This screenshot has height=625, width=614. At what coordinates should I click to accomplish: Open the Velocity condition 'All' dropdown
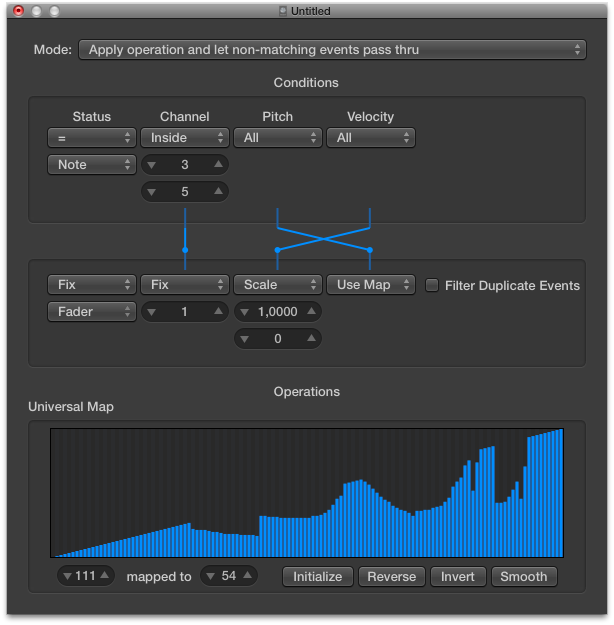(371, 138)
